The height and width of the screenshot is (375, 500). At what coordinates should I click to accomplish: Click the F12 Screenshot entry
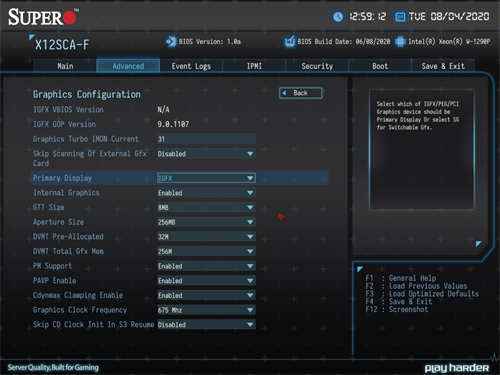(397, 310)
